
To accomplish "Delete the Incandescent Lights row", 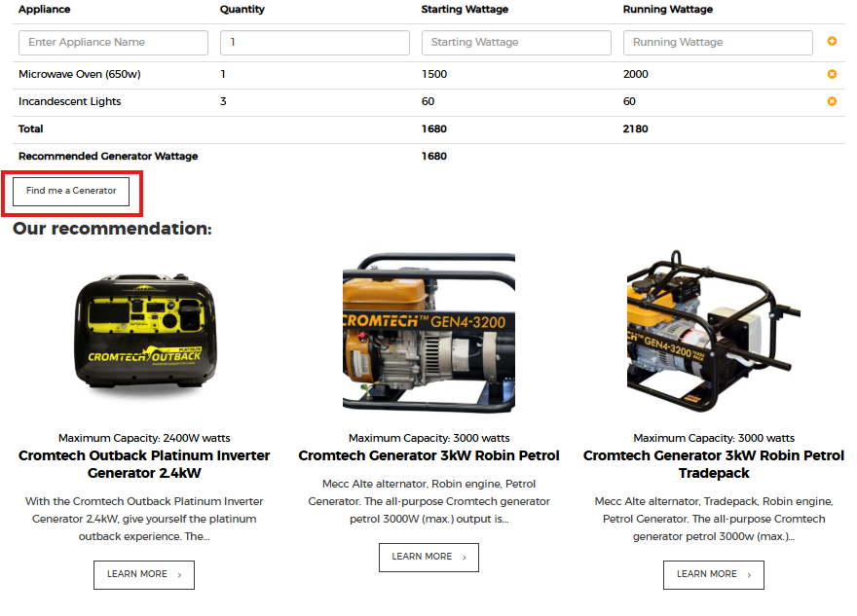I will (832, 101).
